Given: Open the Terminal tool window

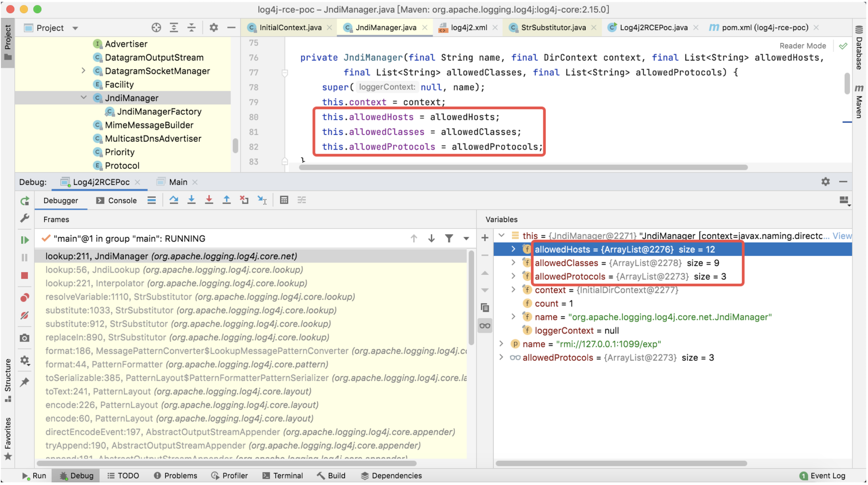Looking at the screenshot, I should [283, 476].
